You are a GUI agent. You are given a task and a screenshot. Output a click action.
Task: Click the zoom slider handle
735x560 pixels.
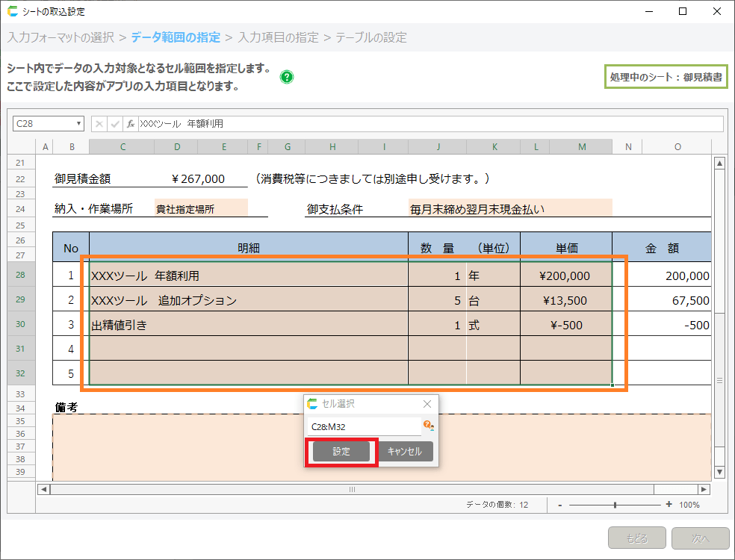click(x=615, y=505)
